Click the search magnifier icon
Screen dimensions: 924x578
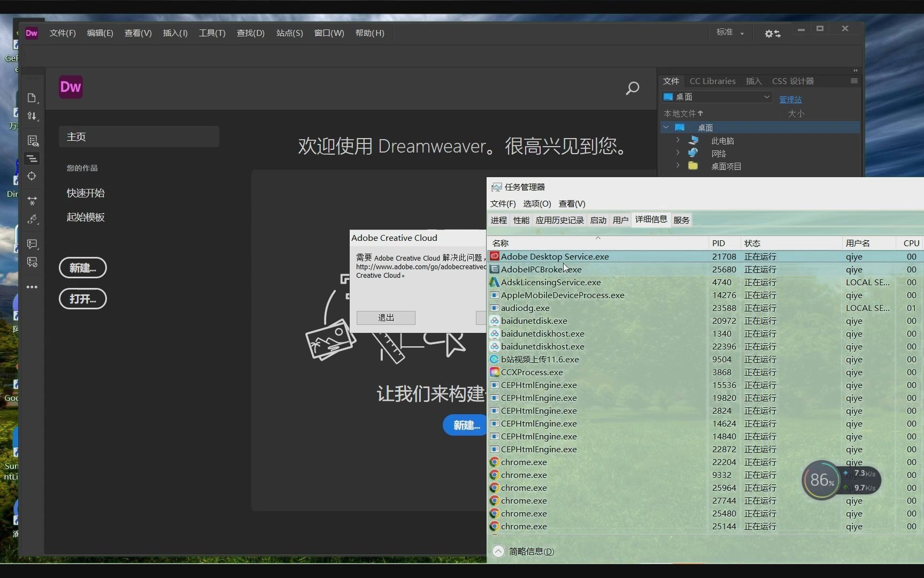[x=633, y=88]
